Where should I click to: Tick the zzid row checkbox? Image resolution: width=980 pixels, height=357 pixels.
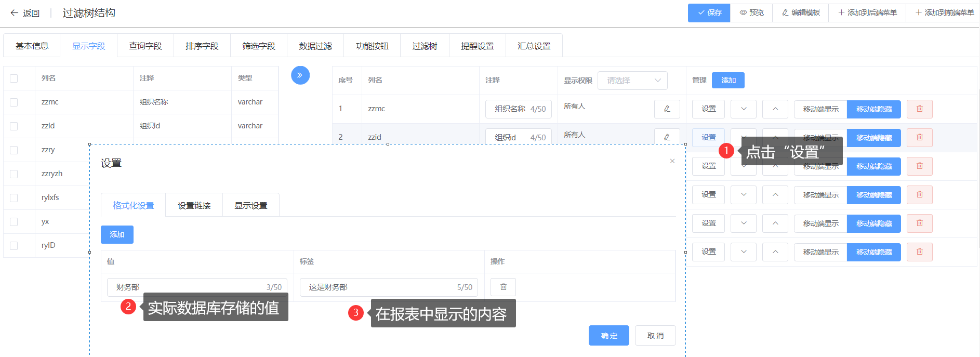[14, 126]
